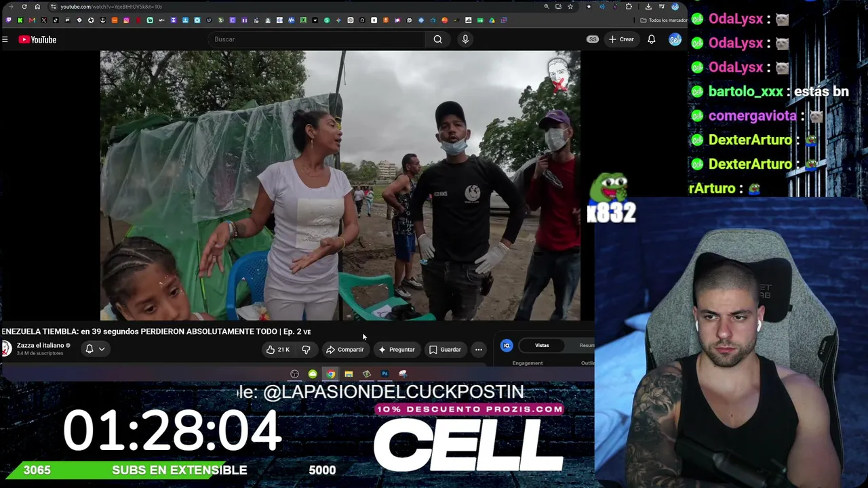Open the X bookmark
This screenshot has width=868, height=488.
44,20
